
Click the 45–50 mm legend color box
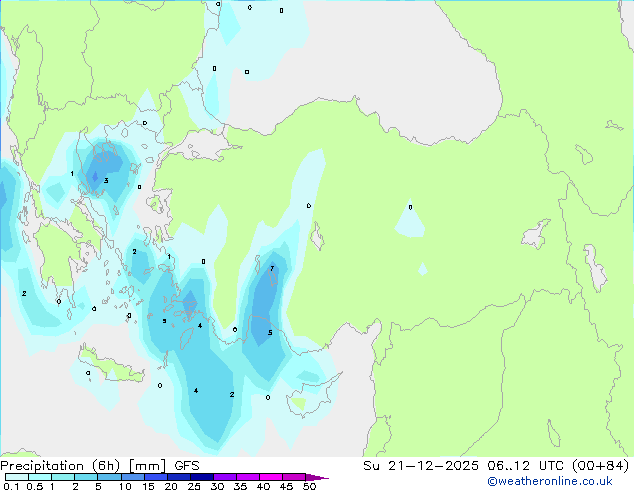coord(294,477)
